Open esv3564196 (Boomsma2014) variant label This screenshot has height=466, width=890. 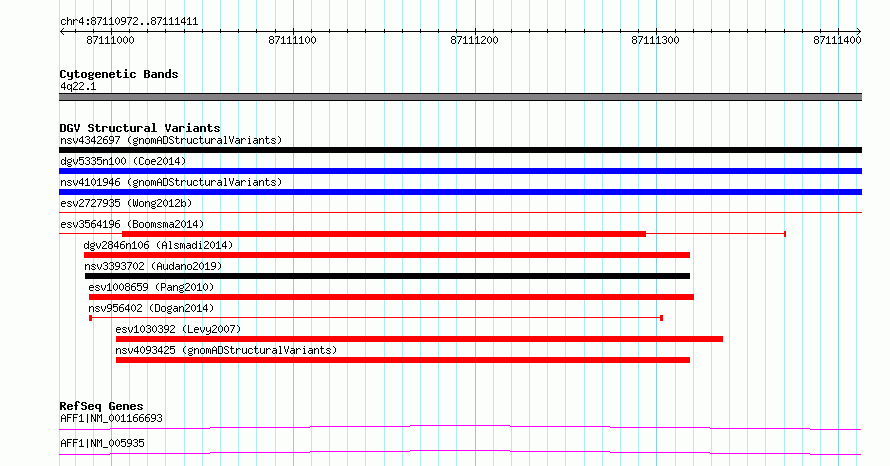click(132, 224)
